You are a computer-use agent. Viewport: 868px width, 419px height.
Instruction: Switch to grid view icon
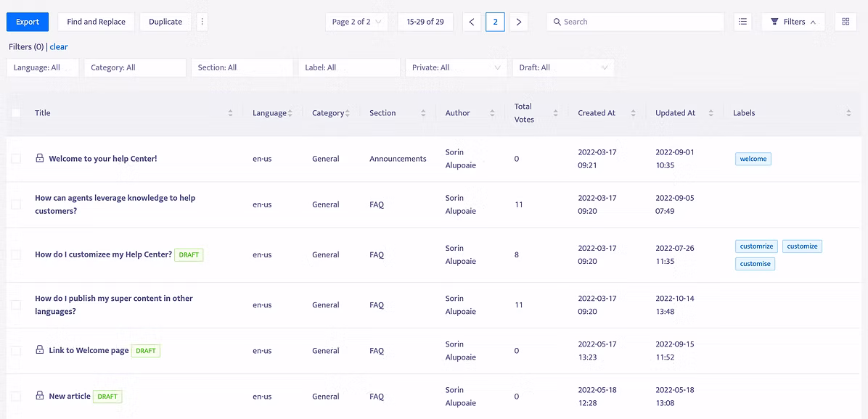pyautogui.click(x=846, y=22)
